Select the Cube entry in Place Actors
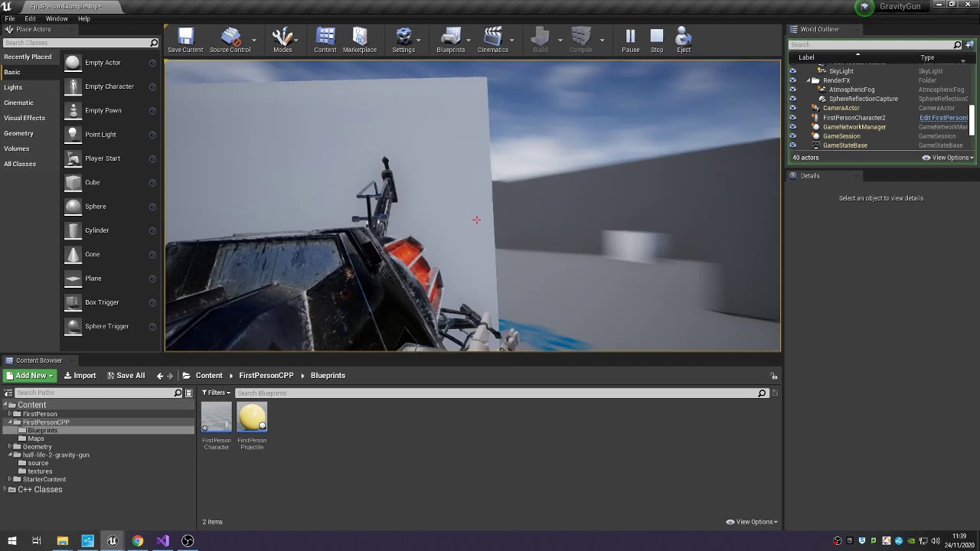The width and height of the screenshot is (980, 551). click(x=110, y=182)
